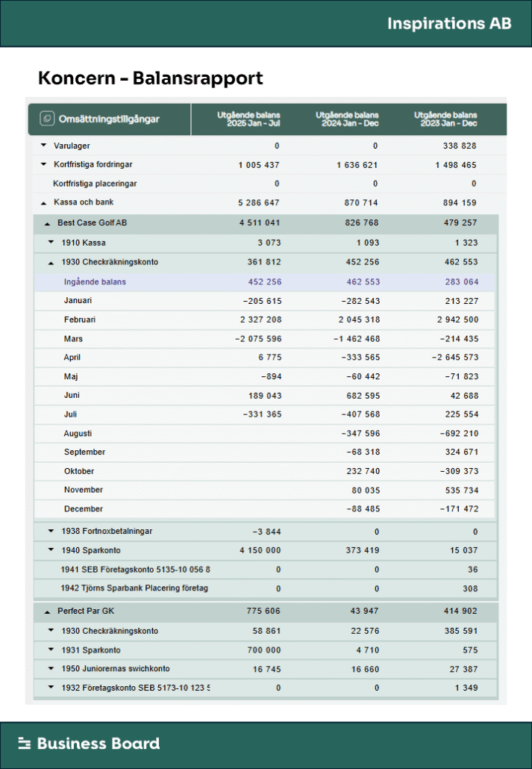532x769 pixels.
Task: Collapse the Kassa och bank row
Action: [x=43, y=202]
